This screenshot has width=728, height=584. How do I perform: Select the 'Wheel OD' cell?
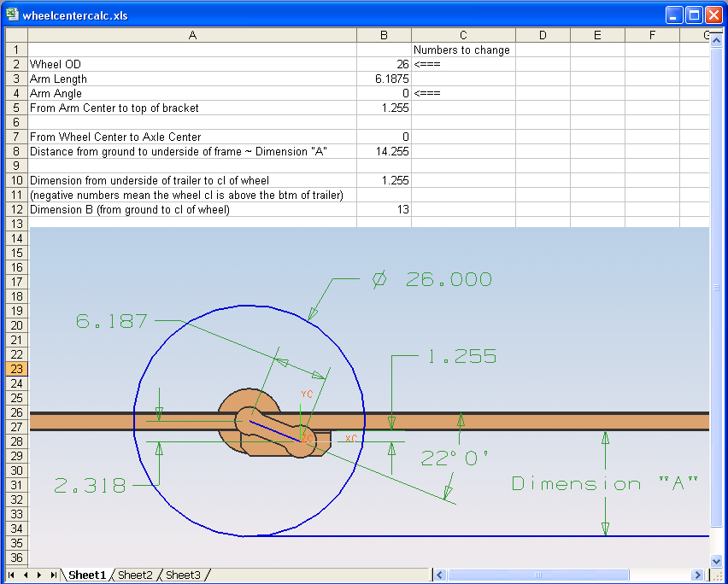192,64
